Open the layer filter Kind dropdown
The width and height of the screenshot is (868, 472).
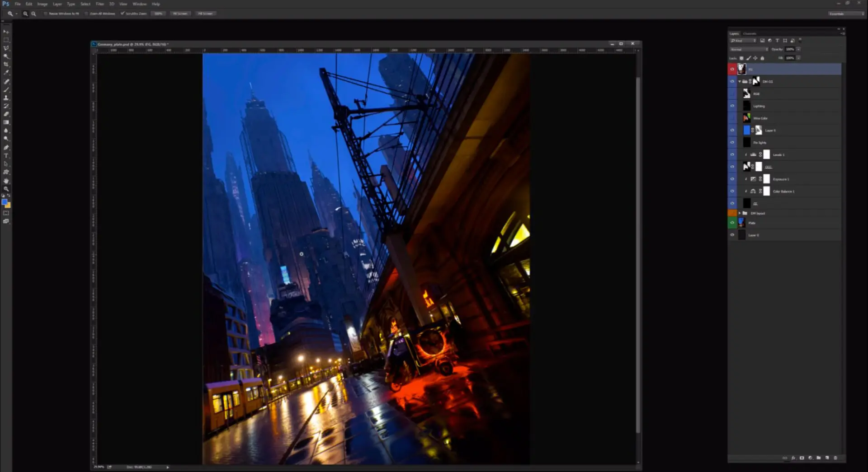pyautogui.click(x=743, y=41)
